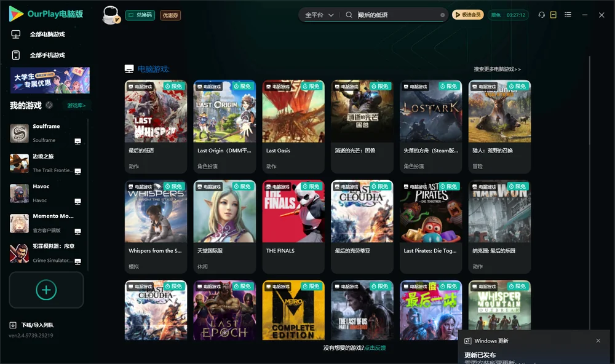Open the list menu icon in header

[x=568, y=15]
